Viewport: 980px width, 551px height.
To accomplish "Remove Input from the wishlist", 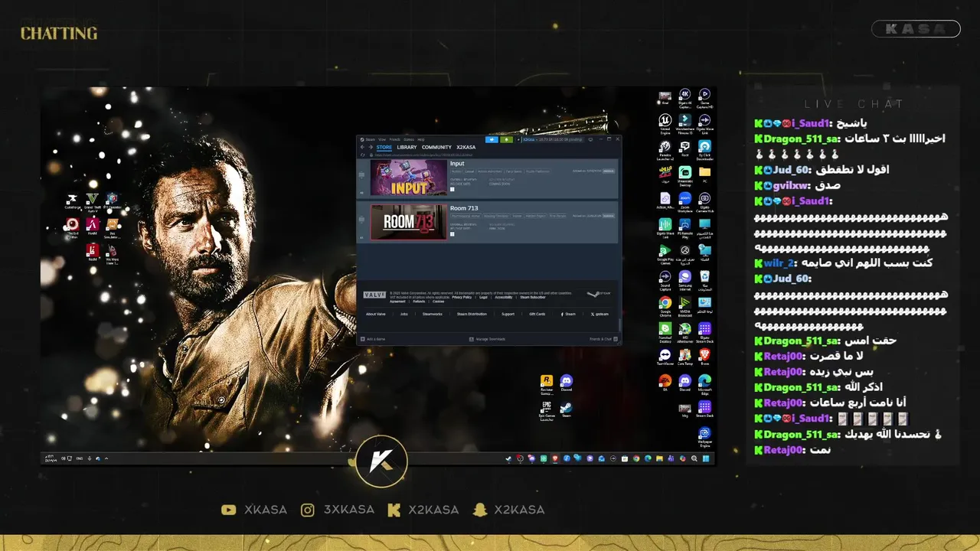I will coord(609,171).
